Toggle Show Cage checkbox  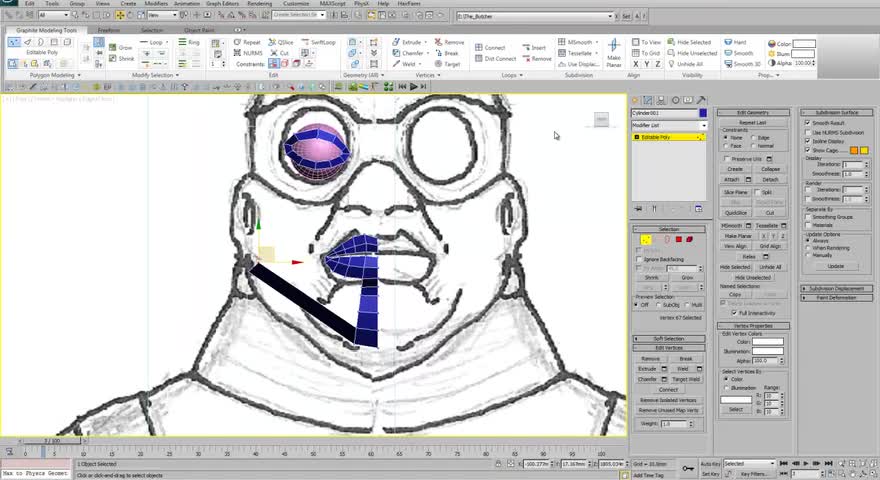coord(808,150)
